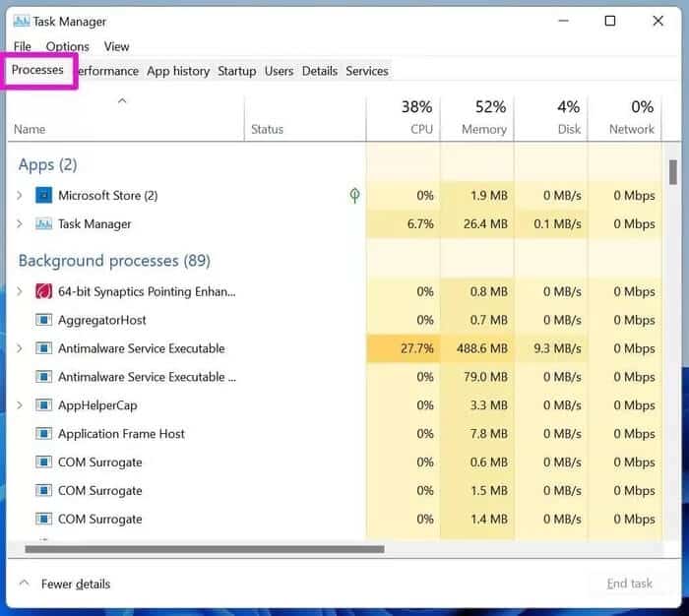
Task: Sort by the 38% CPU column header
Action: (404, 117)
